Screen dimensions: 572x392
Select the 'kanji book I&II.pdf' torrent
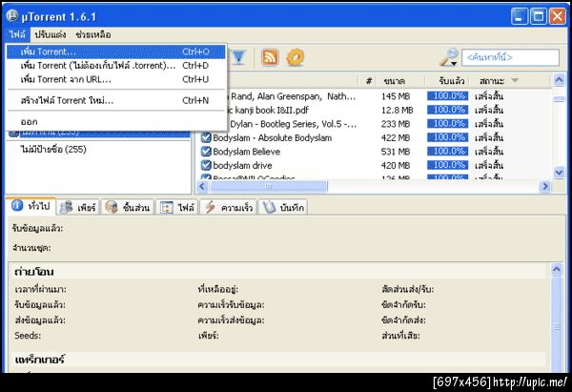click(268, 110)
